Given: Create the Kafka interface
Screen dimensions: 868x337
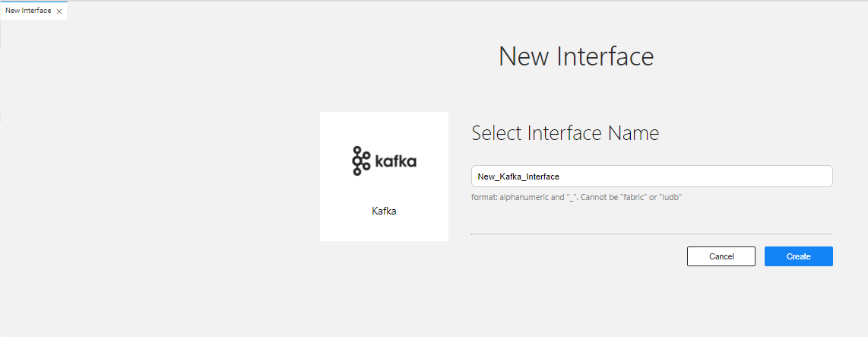Looking at the screenshot, I should (x=799, y=256).
